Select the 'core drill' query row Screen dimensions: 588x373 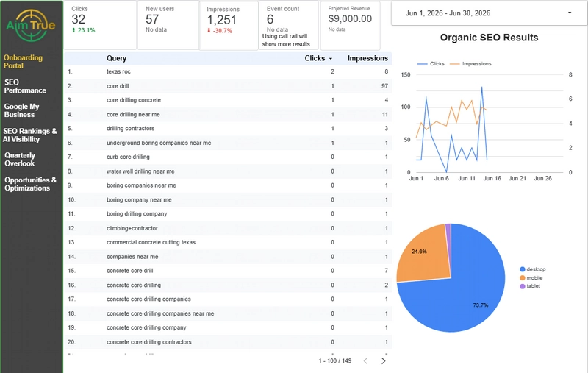(228, 86)
